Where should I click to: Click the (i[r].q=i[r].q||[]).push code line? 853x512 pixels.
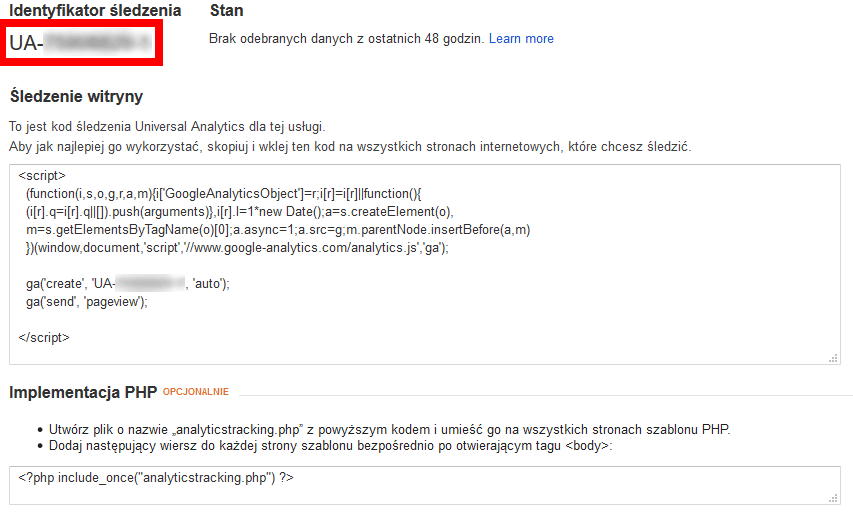point(240,212)
